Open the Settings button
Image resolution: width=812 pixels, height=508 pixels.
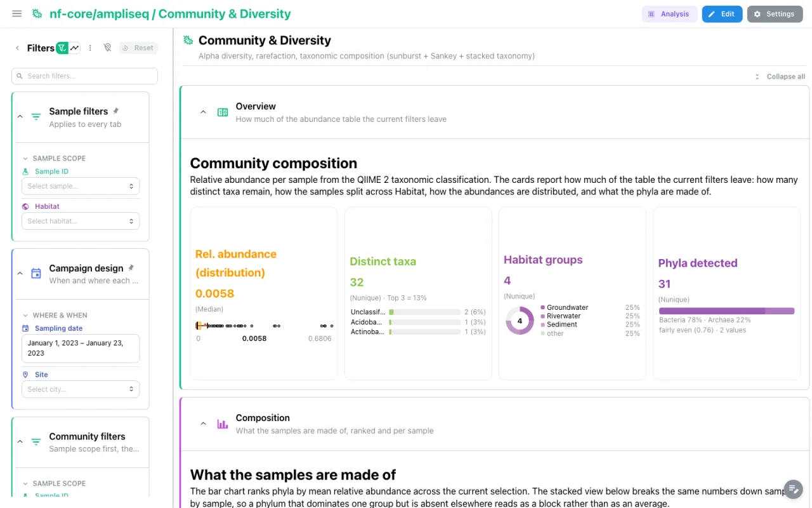click(775, 14)
